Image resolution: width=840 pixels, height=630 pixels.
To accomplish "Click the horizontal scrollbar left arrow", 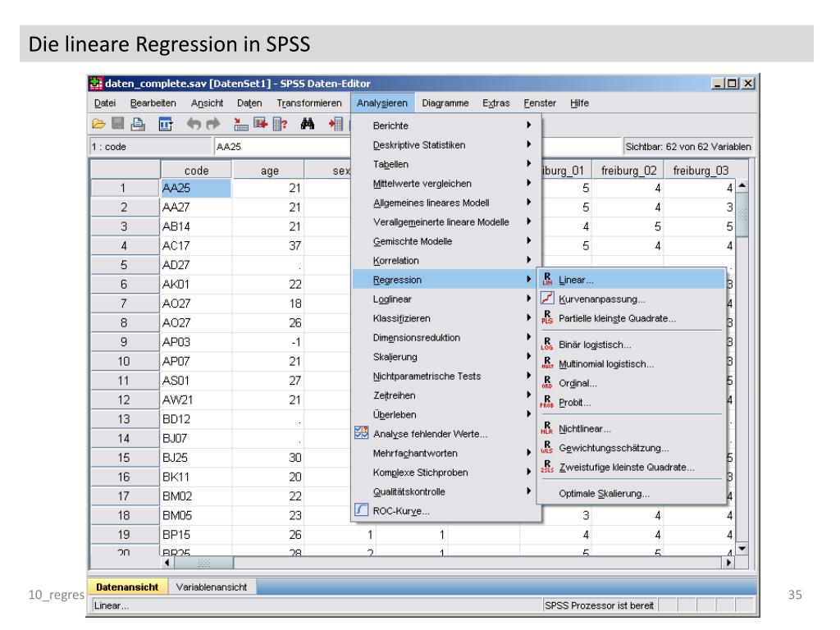I will click(x=167, y=563).
